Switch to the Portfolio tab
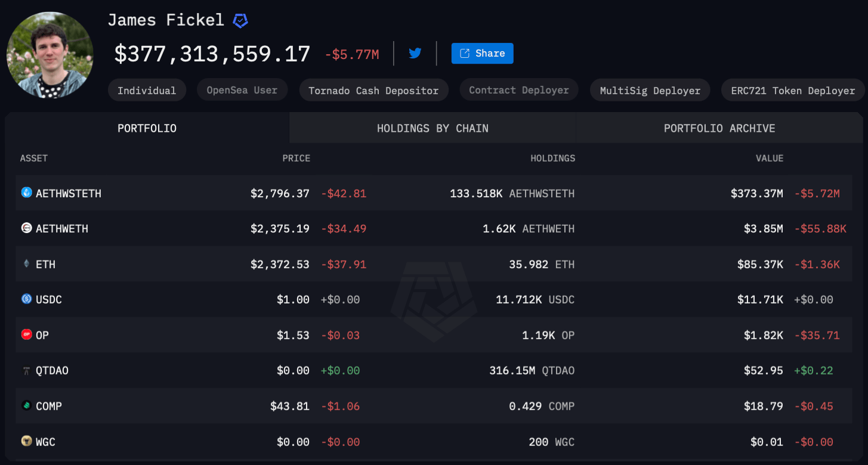The height and width of the screenshot is (465, 868). (x=147, y=128)
